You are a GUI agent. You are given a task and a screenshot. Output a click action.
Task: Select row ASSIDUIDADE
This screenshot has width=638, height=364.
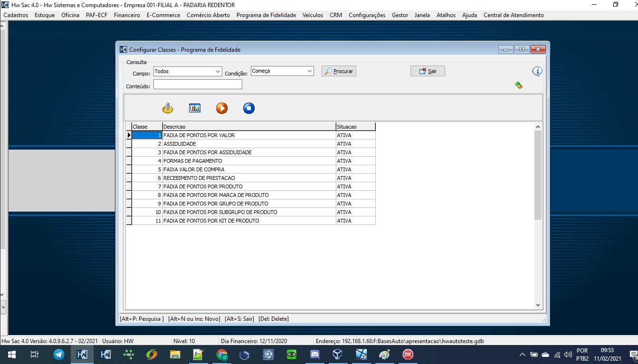coord(250,144)
